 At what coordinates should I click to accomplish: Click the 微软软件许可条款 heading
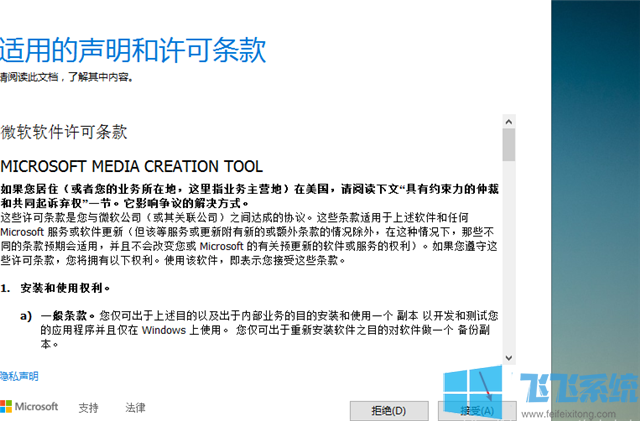63,132
